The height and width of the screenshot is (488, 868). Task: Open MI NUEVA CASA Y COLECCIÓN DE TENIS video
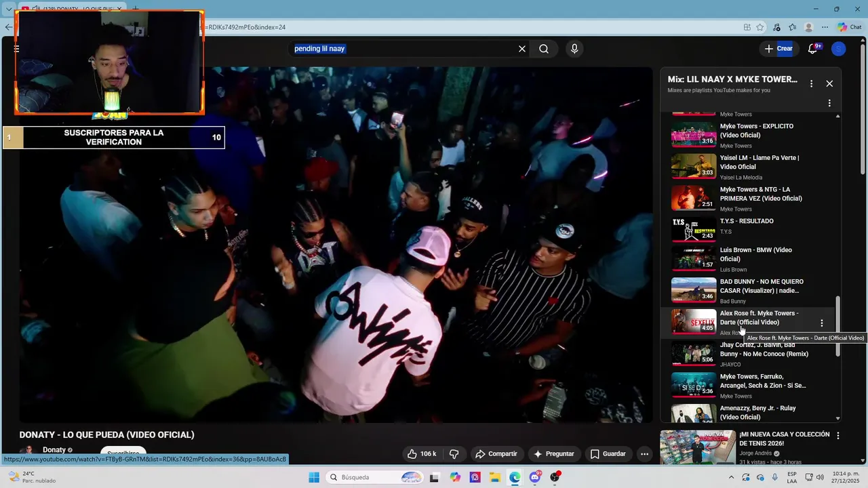(785, 439)
